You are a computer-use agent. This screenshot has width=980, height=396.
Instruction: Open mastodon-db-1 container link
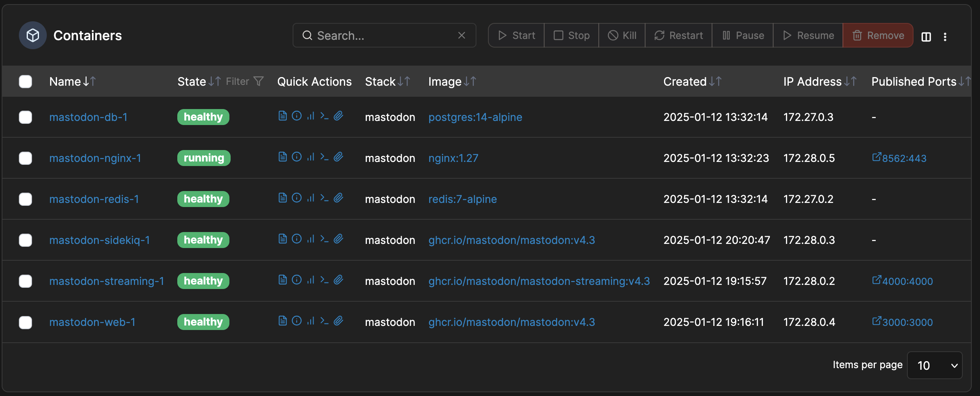[x=88, y=117]
